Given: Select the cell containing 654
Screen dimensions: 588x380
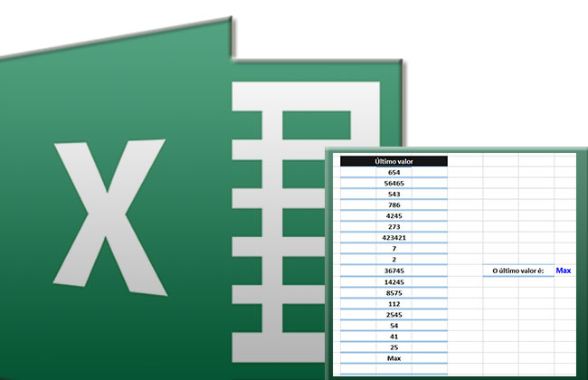Looking at the screenshot, I should point(394,172).
